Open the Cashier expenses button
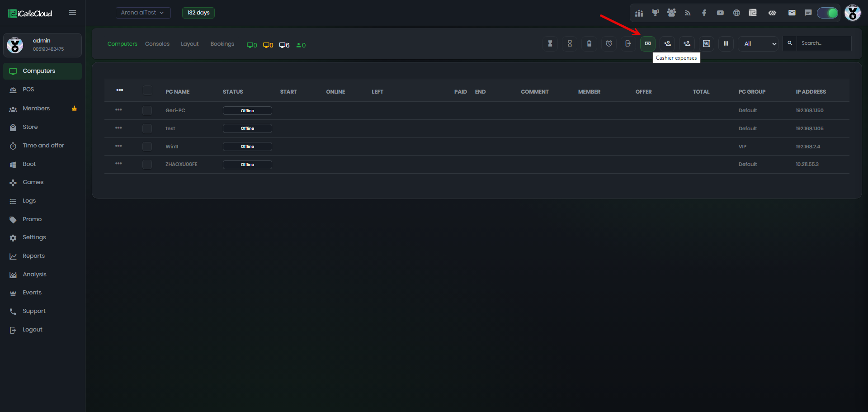Image resolution: width=868 pixels, height=412 pixels. (x=648, y=43)
